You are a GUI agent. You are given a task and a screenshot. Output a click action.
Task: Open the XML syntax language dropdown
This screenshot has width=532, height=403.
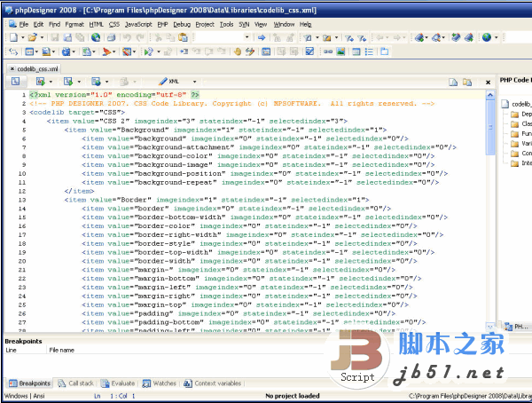pos(194,82)
